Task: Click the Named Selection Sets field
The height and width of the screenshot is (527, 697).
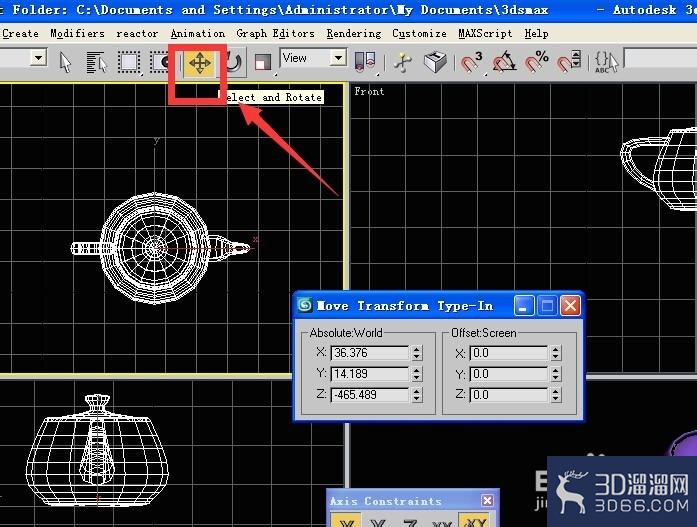Action: pos(661,59)
